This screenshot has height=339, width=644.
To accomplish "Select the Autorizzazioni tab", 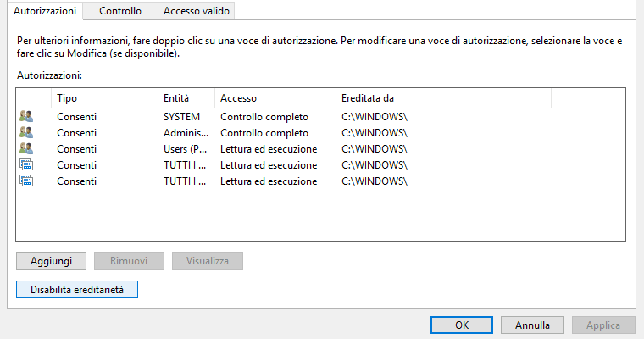I will (x=46, y=11).
